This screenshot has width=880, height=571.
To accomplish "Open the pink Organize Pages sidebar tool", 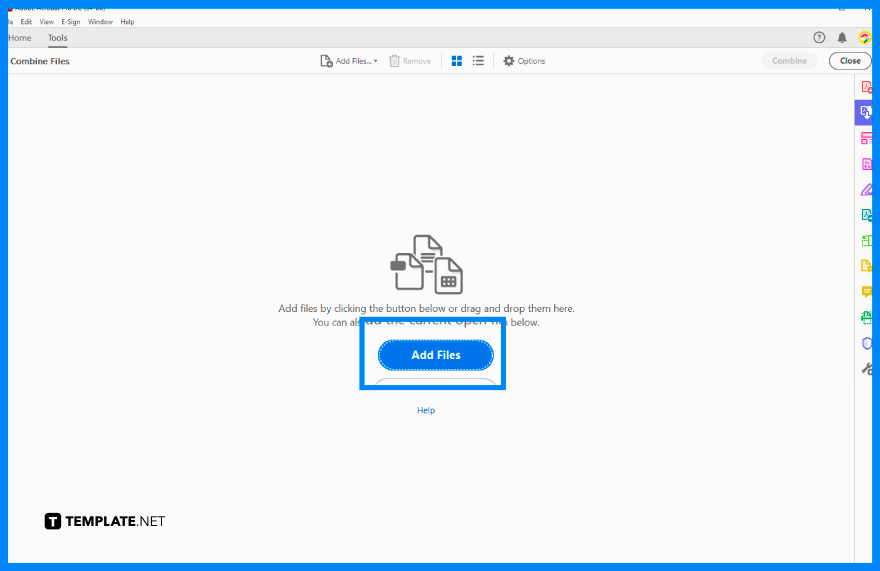I will [866, 138].
